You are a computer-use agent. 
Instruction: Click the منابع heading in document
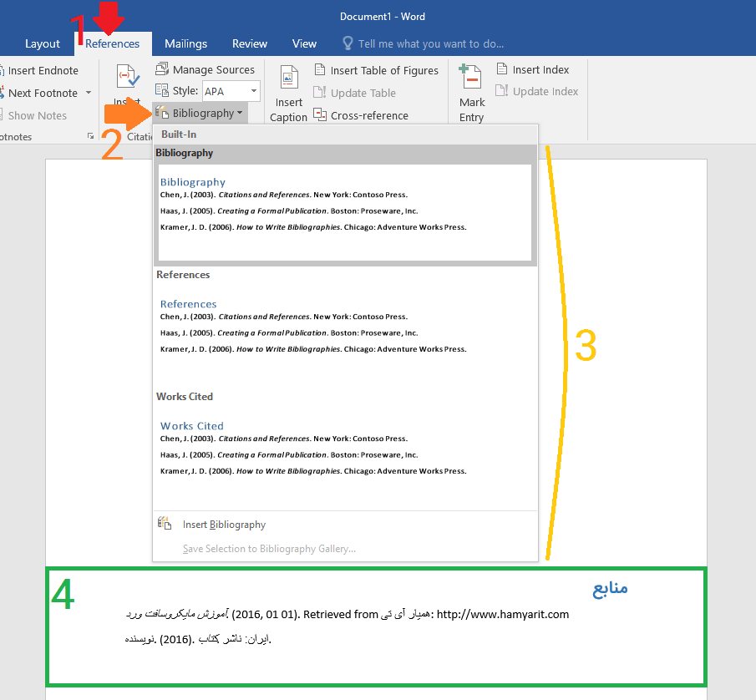point(610,589)
